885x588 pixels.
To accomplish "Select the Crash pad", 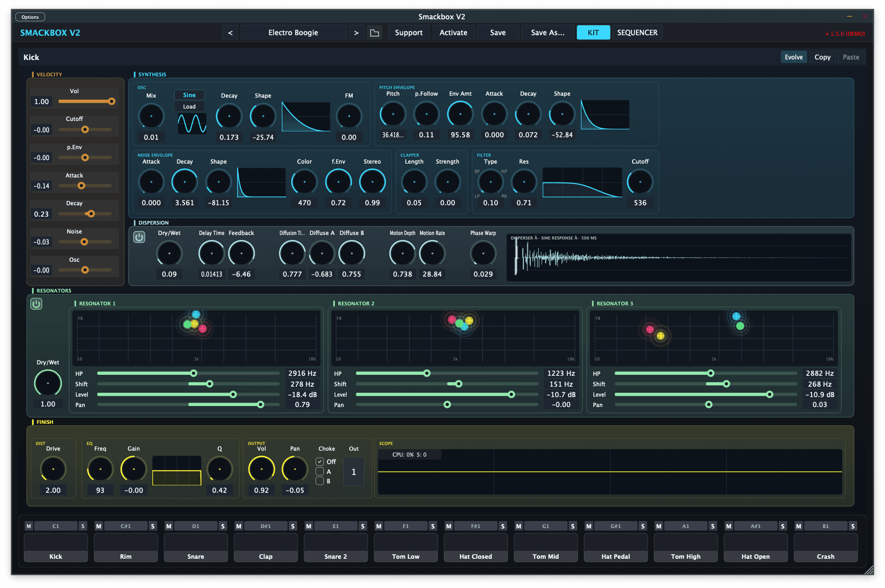I will click(x=825, y=548).
